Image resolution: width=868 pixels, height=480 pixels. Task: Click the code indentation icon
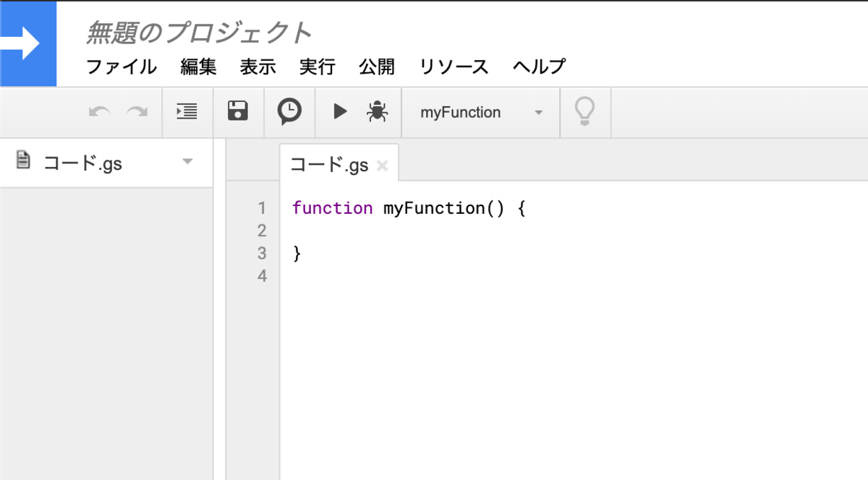(x=187, y=112)
